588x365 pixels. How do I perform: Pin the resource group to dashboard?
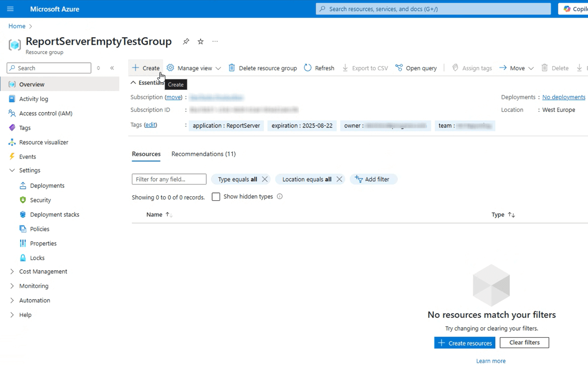click(x=186, y=41)
